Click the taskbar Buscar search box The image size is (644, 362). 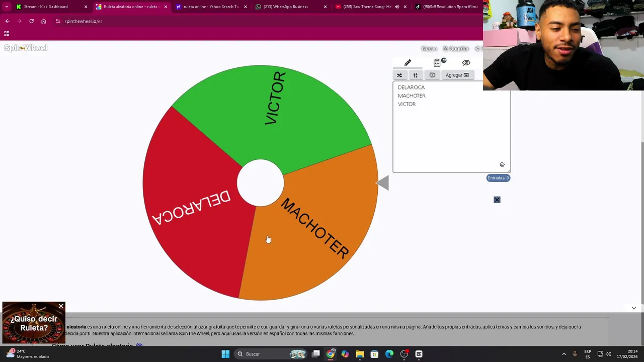point(272,354)
